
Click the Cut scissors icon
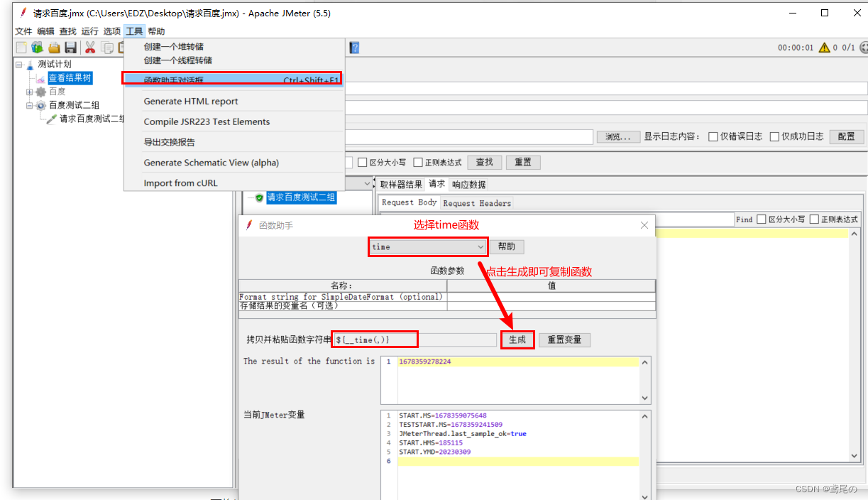(90, 48)
